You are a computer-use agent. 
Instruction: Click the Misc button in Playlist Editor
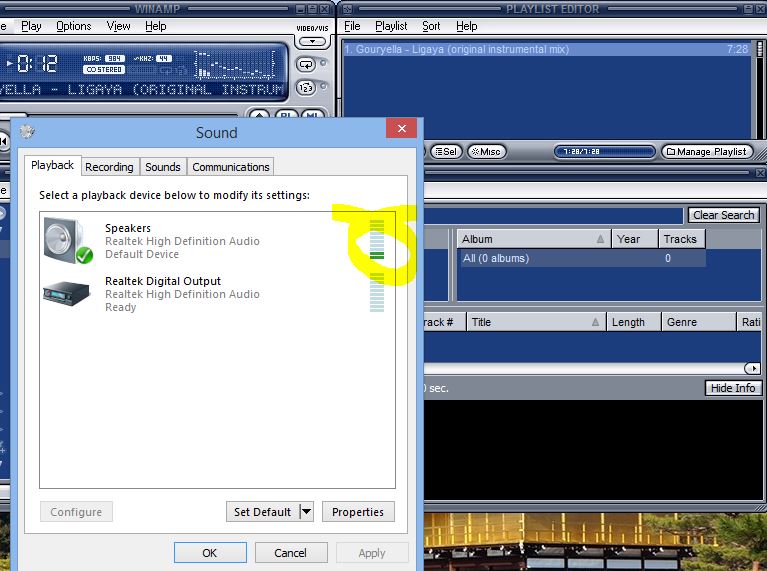[486, 152]
